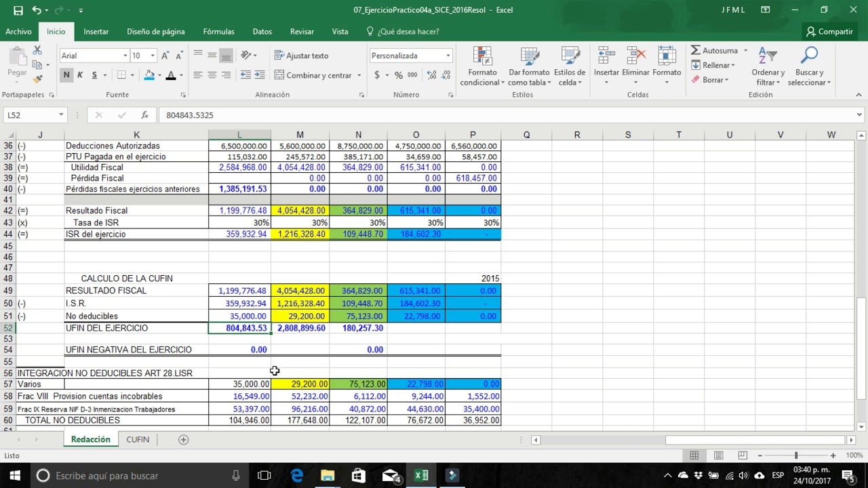Align text to the right
Screen dimensions: 868x488
click(x=226, y=75)
